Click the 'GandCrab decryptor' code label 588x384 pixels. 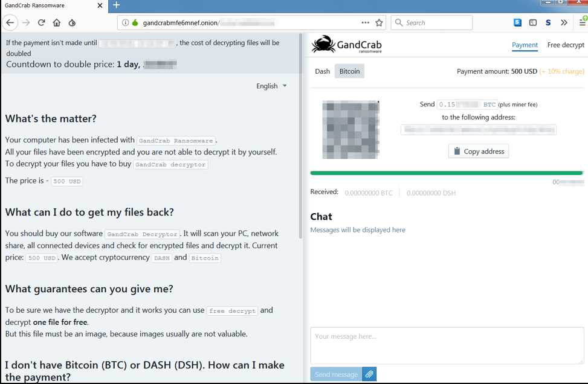pyautogui.click(x=170, y=164)
